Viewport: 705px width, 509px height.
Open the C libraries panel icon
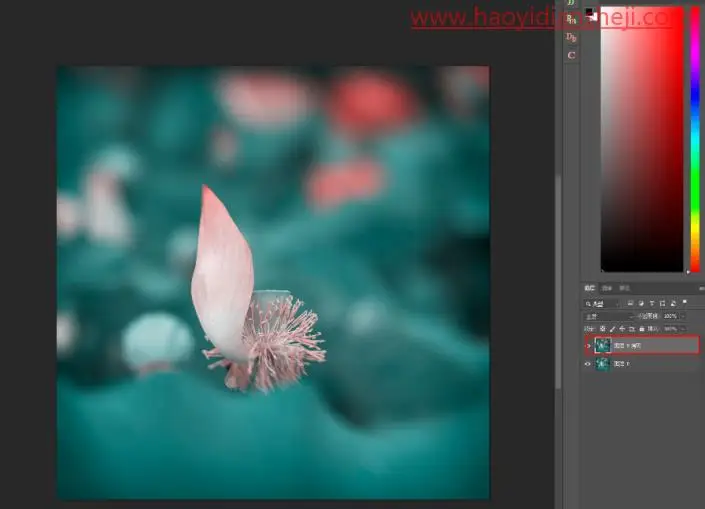pos(571,55)
